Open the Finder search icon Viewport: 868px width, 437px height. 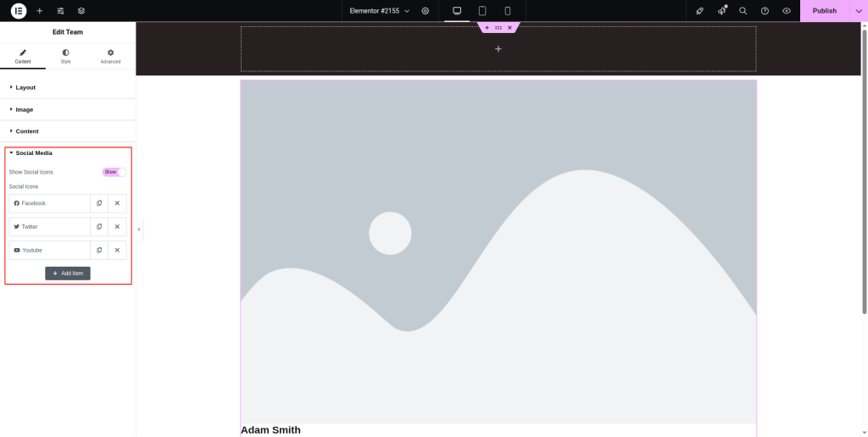[743, 10]
